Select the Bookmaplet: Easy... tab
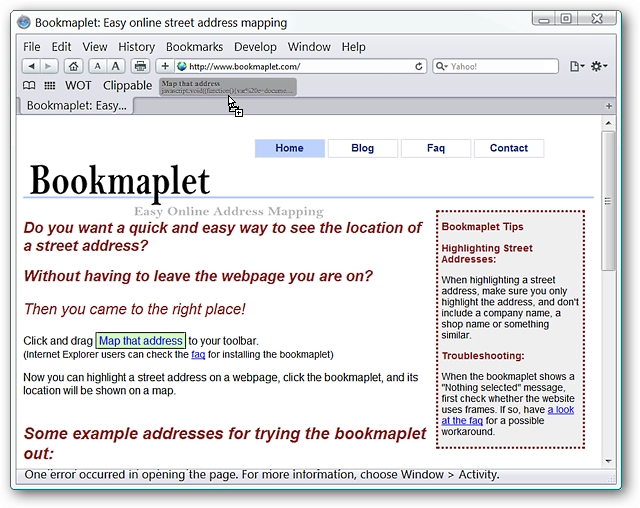Image resolution: width=640 pixels, height=508 pixels. click(77, 106)
